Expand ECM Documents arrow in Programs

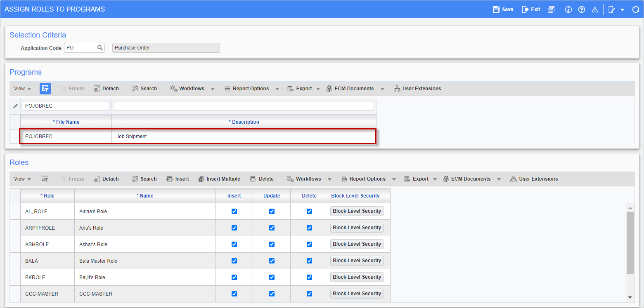tap(382, 89)
